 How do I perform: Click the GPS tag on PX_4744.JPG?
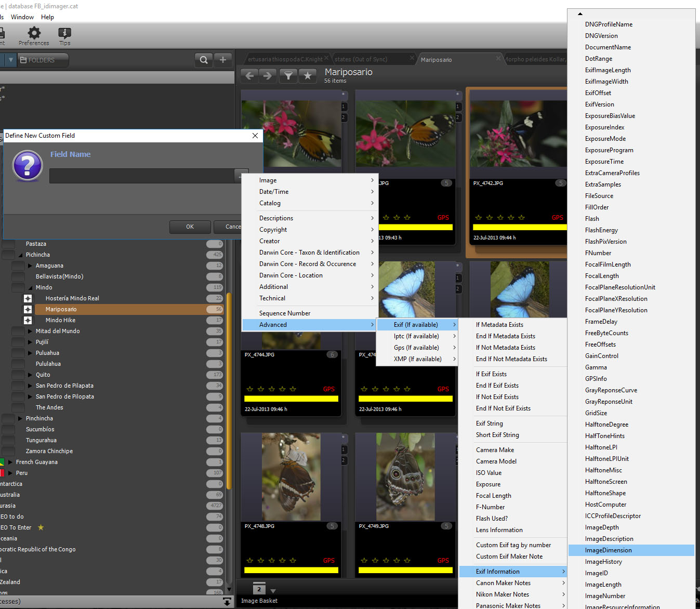[329, 389]
